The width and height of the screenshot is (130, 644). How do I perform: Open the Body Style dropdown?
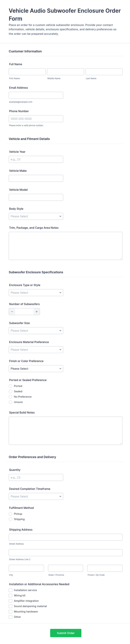coord(36,216)
